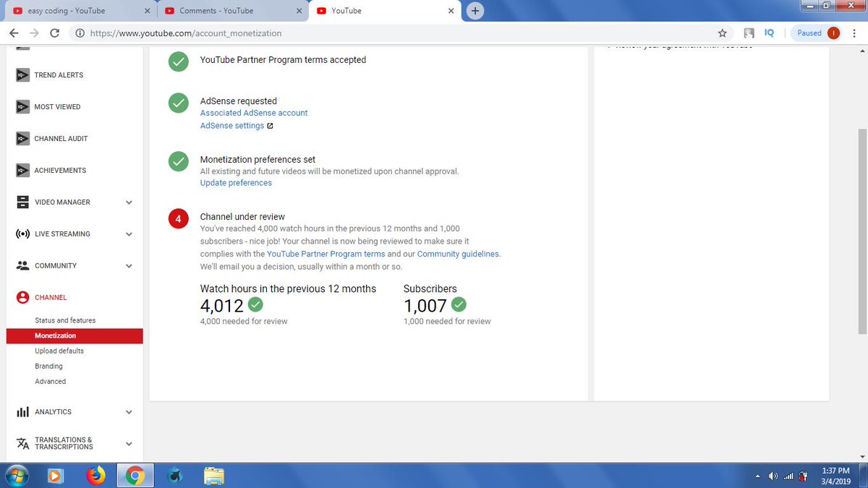Open File Explorer folder in taskbar
This screenshot has height=488, width=868.
coord(213,476)
